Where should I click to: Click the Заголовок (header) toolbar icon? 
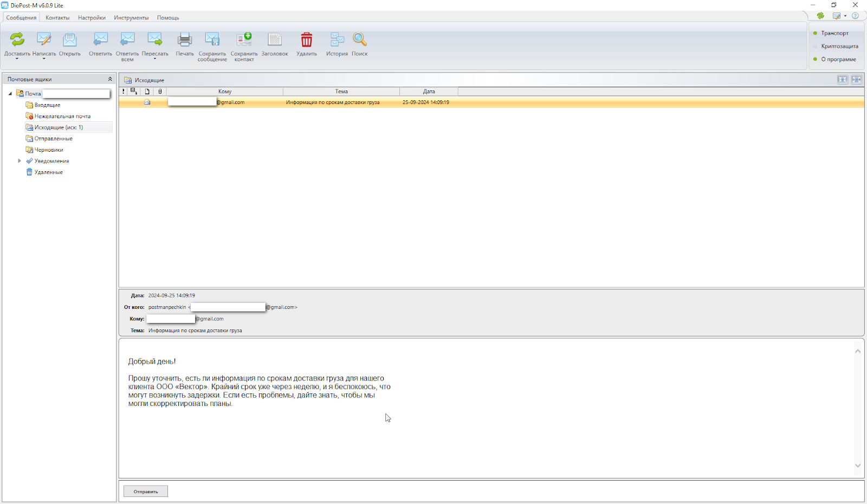275,39
